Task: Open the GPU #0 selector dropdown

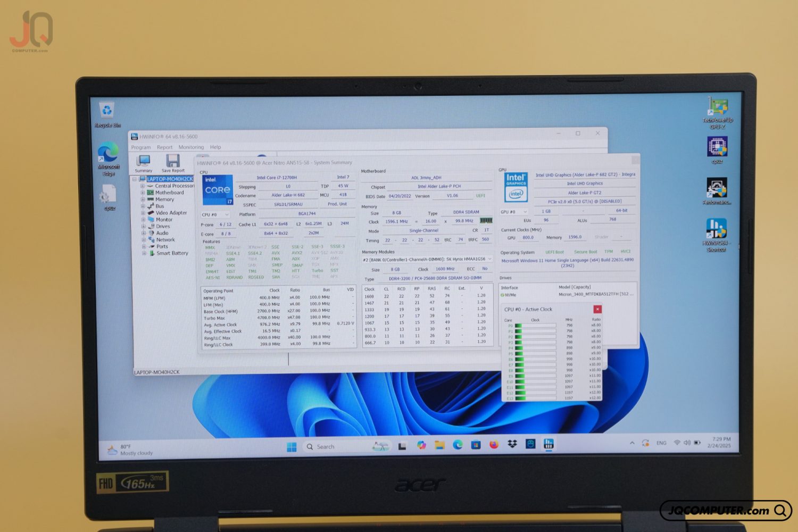Action: (x=513, y=212)
